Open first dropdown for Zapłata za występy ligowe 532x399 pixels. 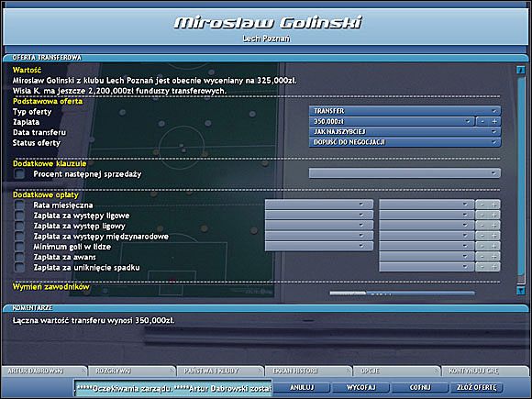point(319,216)
